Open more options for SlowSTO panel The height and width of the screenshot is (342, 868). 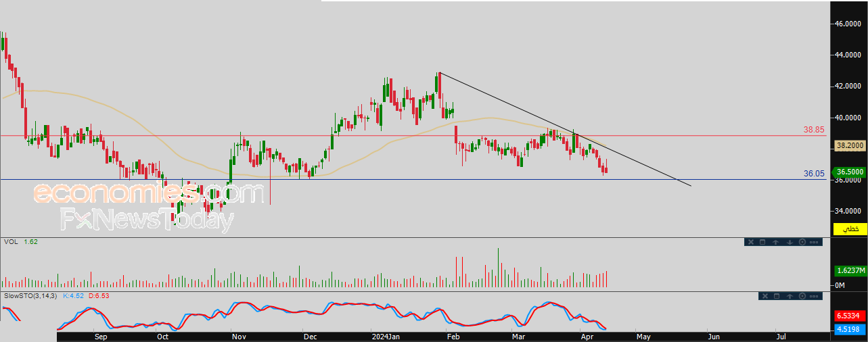(x=814, y=296)
